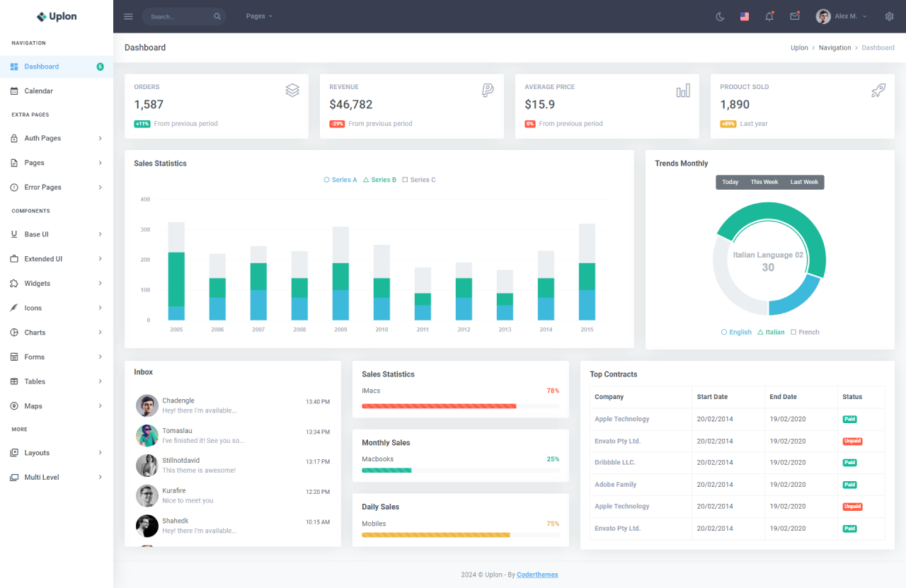This screenshot has width=906, height=588.
Task: Click the Dashboard sidebar icon
Action: tap(14, 67)
